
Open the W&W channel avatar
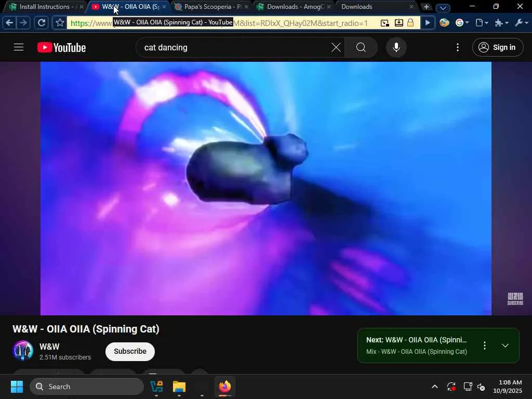click(23, 351)
